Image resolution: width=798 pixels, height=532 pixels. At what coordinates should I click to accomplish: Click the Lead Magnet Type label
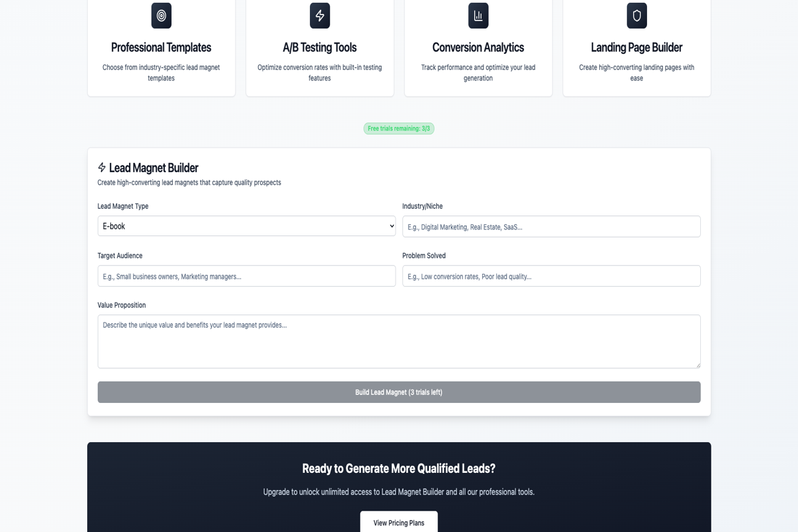click(x=123, y=206)
